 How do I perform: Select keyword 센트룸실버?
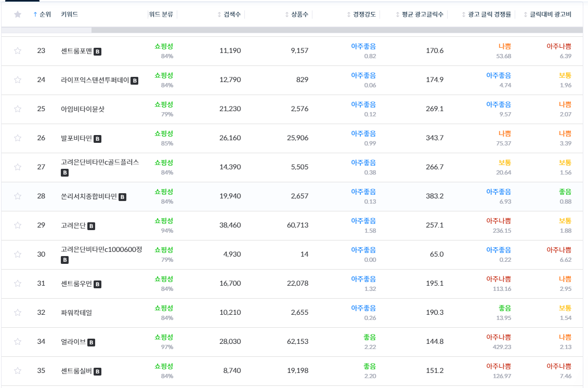click(x=76, y=370)
